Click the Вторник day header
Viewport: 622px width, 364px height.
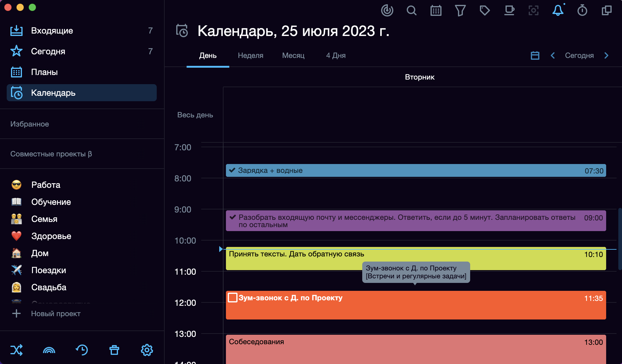(420, 77)
